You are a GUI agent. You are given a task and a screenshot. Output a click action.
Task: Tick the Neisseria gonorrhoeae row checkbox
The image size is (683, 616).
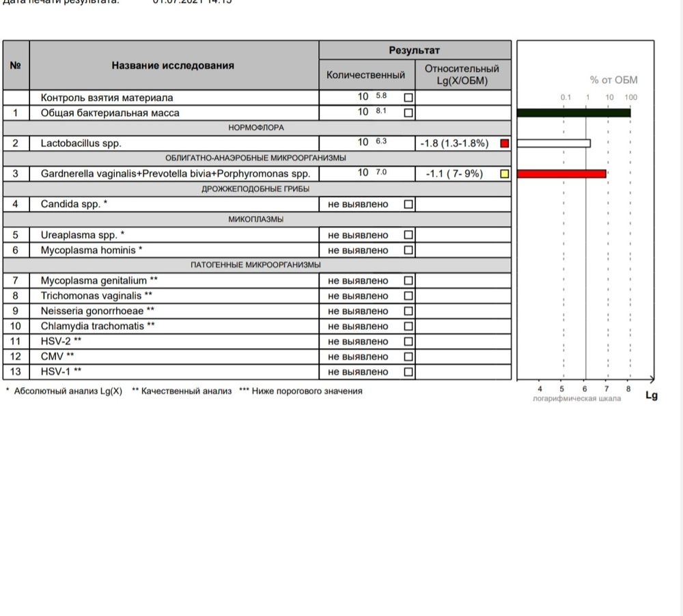pos(408,311)
